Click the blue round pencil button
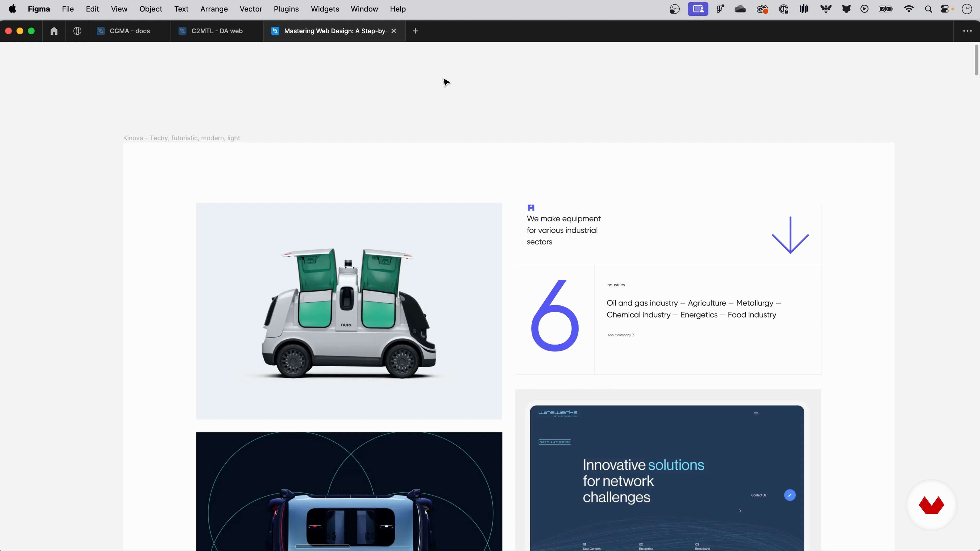 [x=790, y=495]
